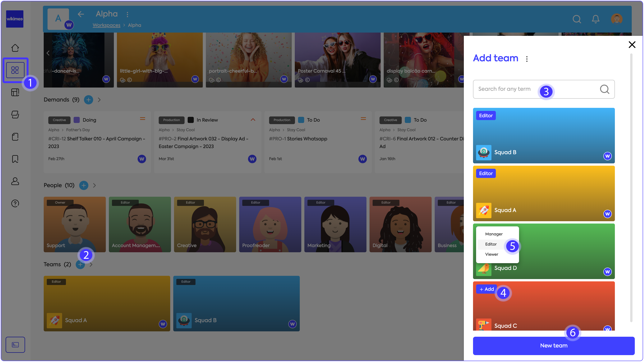
Task: Select Viewer in the role menu
Action: 491,254
